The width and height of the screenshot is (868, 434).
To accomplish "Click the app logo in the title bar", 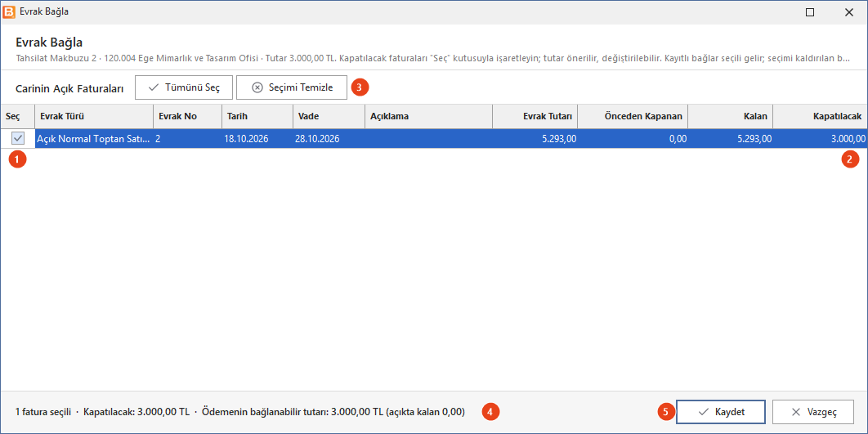I will click(9, 11).
